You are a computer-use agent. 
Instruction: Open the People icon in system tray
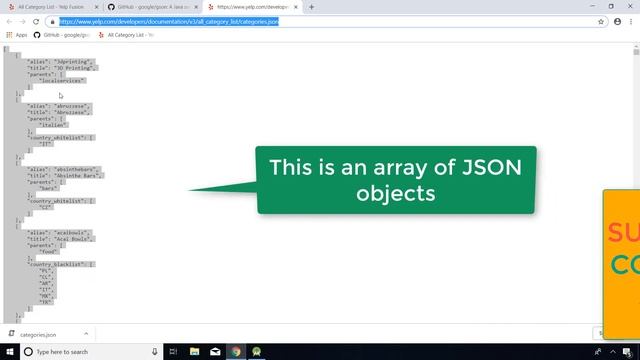pos(598,352)
